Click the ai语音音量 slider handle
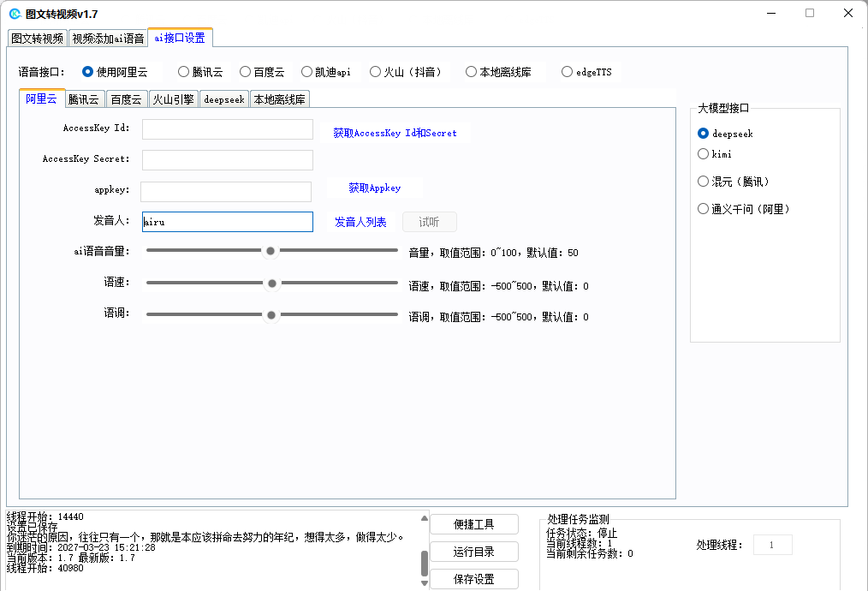This screenshot has width=868, height=591. pyautogui.click(x=271, y=251)
